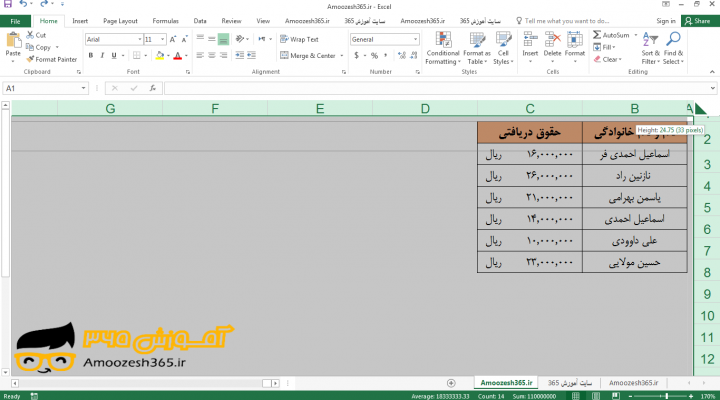Viewport: 720px width, 400px height.
Task: Toggle Wrap Text
Action: (x=299, y=39)
